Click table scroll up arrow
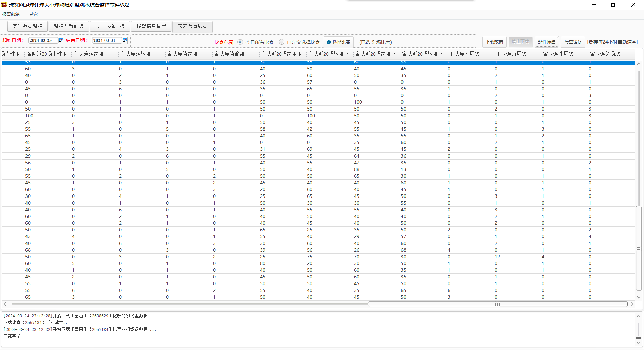Image resolution: width=644 pixels, height=350 pixels. [639, 64]
